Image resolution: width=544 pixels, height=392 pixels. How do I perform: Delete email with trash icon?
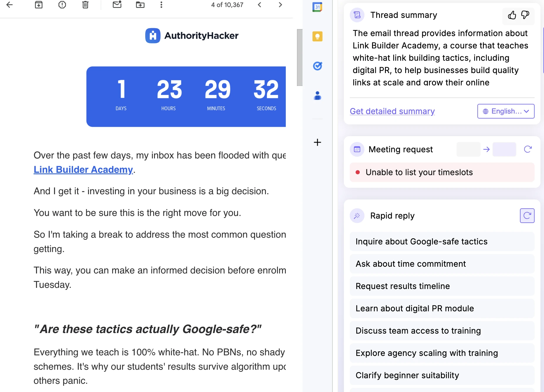[85, 5]
